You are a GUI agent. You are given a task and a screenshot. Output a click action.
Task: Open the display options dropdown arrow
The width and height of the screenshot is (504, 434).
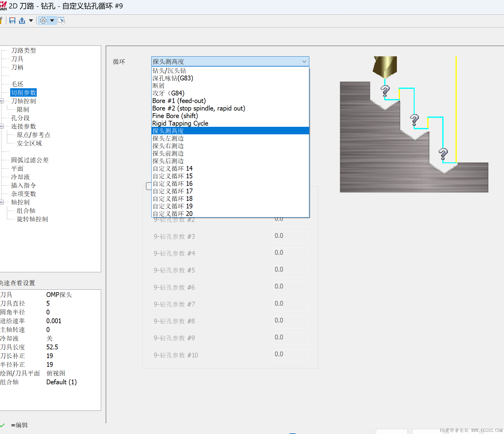click(52, 20)
